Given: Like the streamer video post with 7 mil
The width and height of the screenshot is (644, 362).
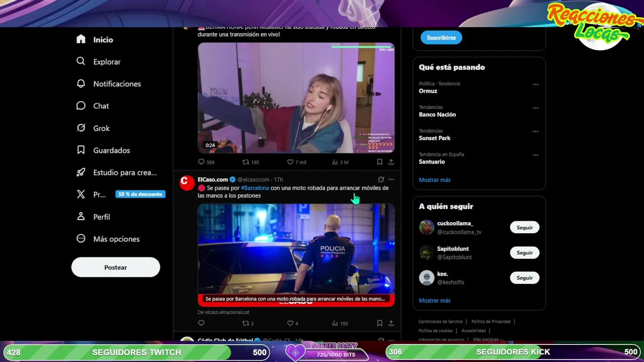Looking at the screenshot, I should (296, 162).
